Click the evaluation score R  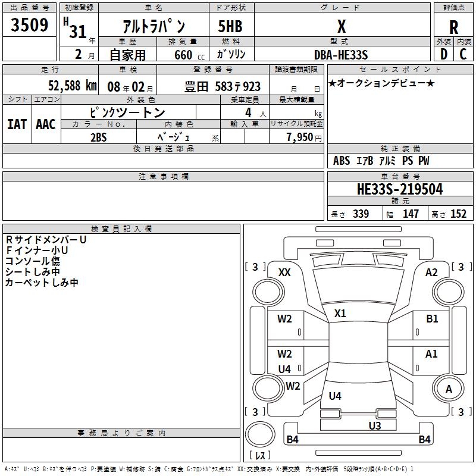coord(453,27)
